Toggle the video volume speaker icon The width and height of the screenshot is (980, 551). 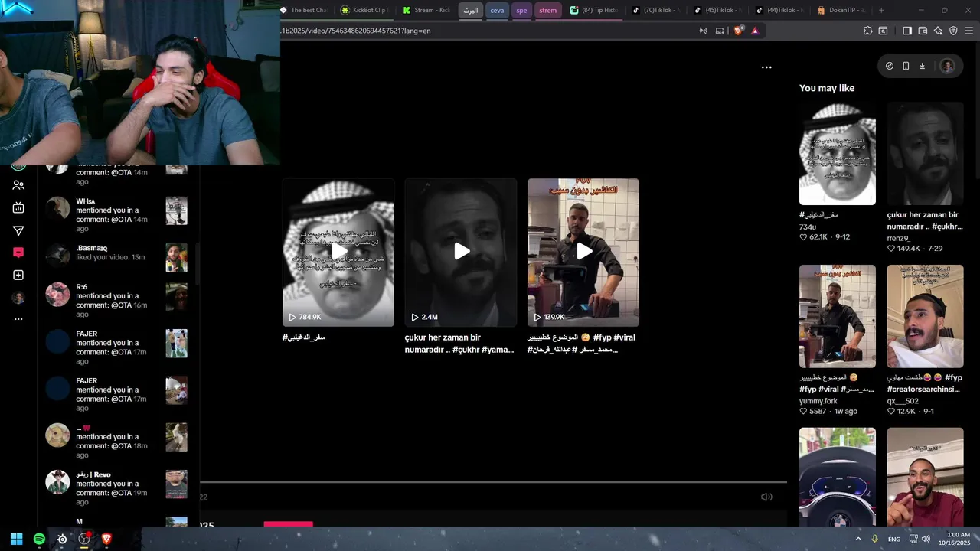pos(766,497)
